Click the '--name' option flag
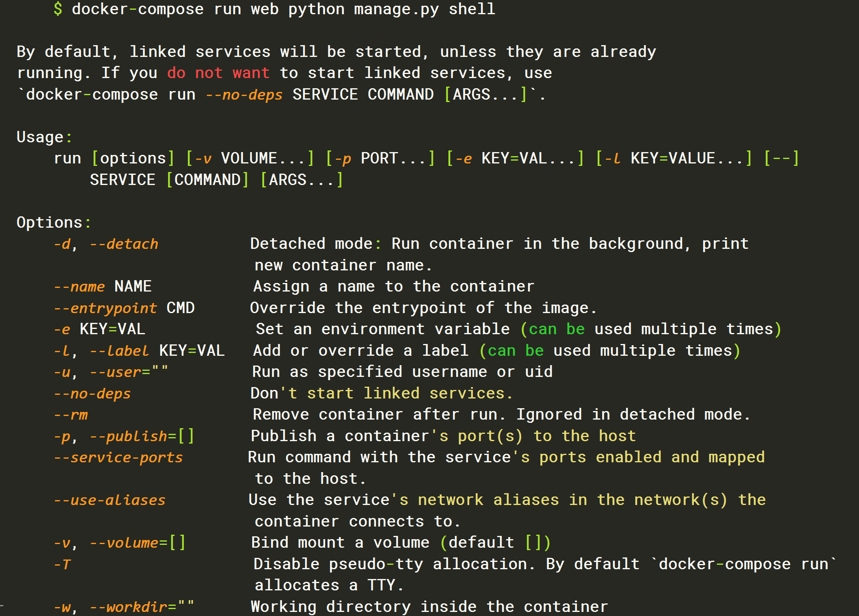Screen dimensions: 859x616 [80, 287]
